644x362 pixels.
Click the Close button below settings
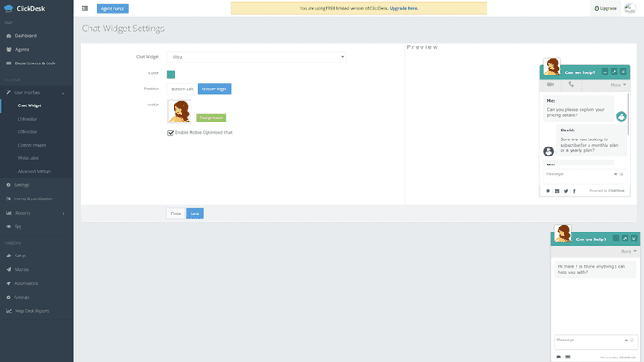[175, 214]
